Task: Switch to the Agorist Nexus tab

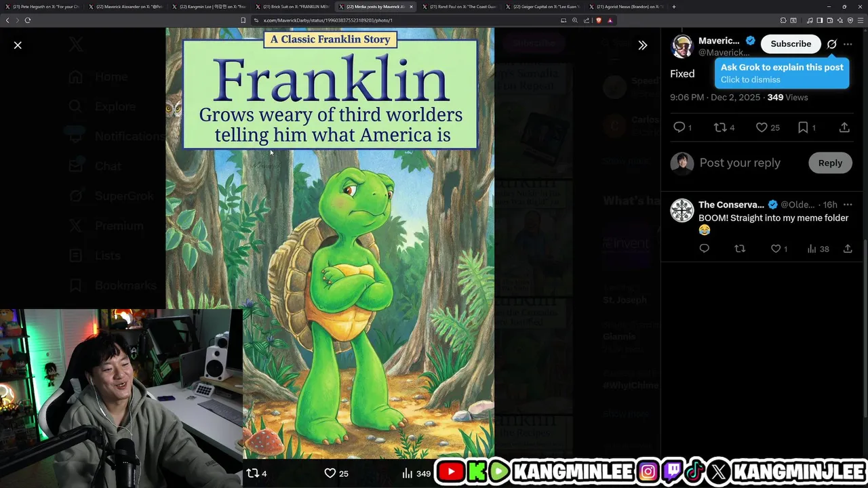Action: (x=626, y=7)
